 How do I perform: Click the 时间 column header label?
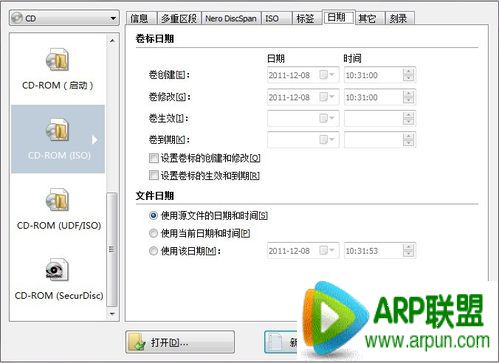point(353,59)
